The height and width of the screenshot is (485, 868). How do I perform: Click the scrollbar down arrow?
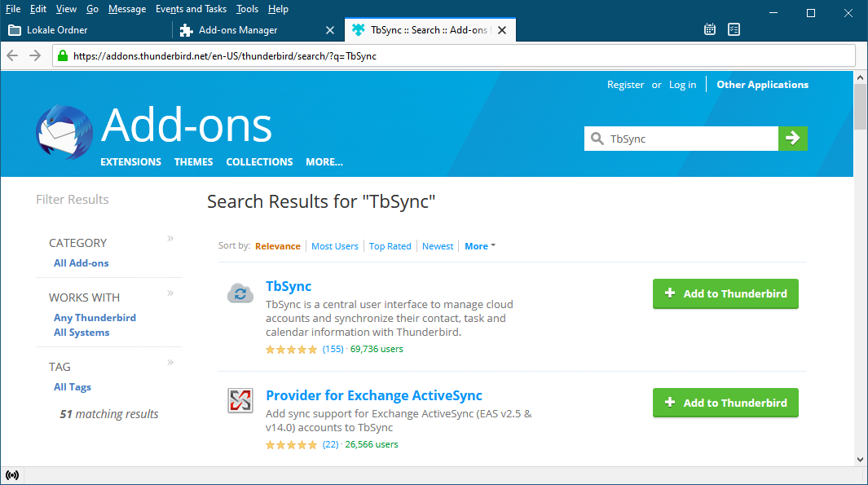pos(860,460)
